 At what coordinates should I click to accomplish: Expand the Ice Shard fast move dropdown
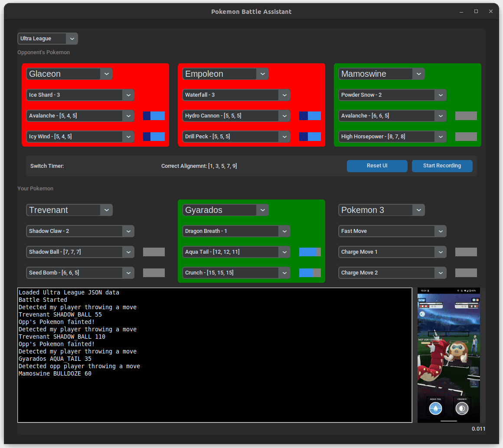[x=80, y=95]
